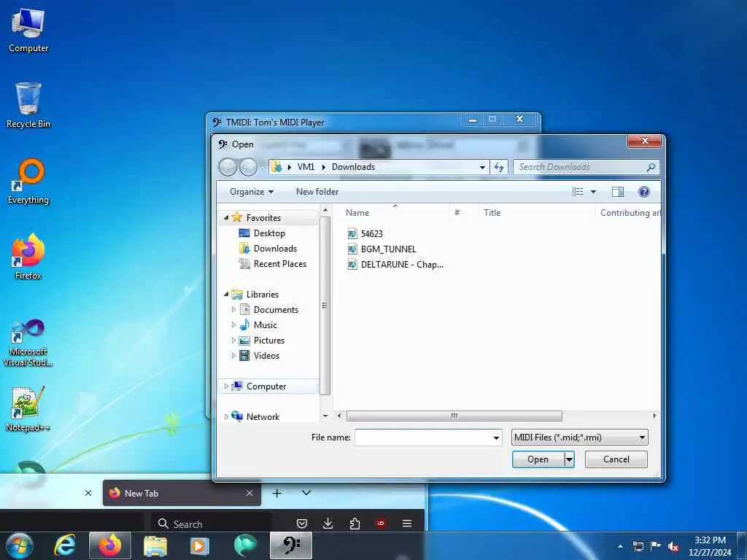Select the Notepad++ desktop shortcut
Viewport: 747px width, 560px height.
pyautogui.click(x=28, y=408)
